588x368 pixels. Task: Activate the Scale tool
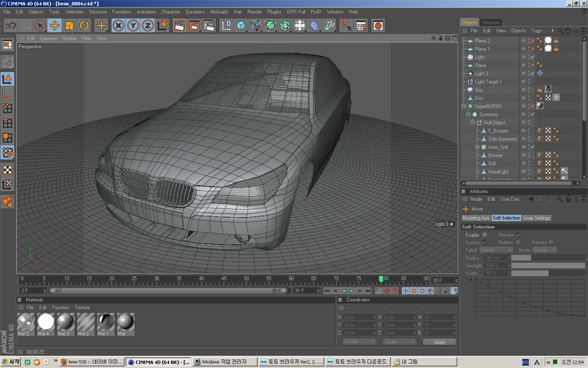pos(69,26)
